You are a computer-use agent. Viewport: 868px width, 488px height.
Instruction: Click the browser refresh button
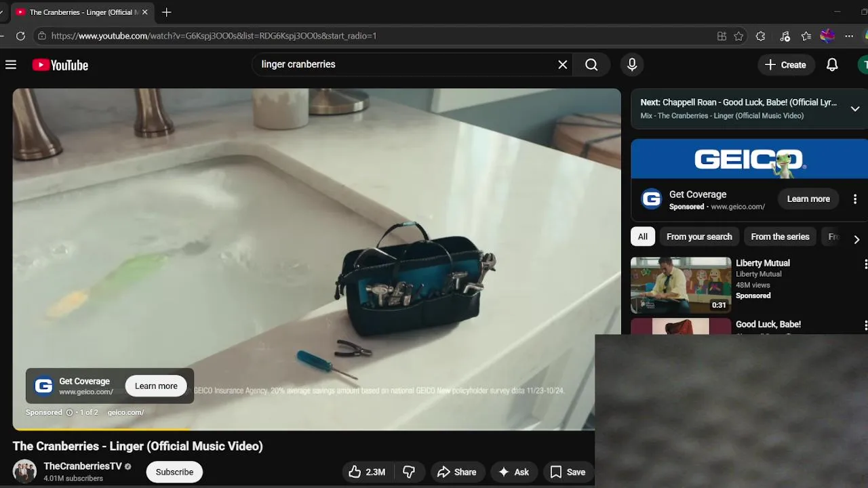[x=20, y=36]
